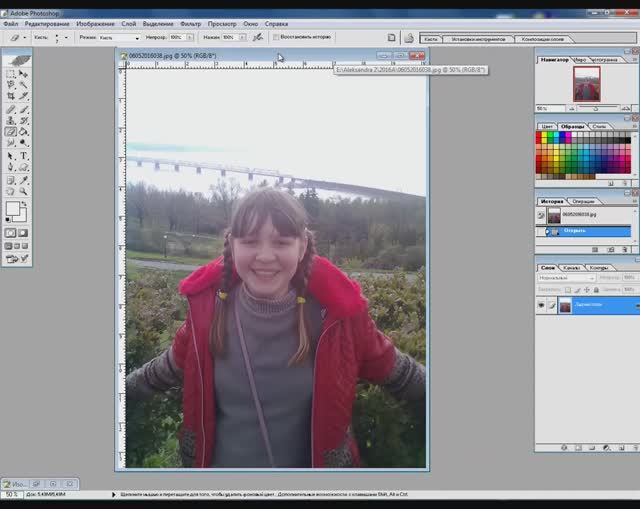The image size is (640, 509).
Task: Switch to Операции actions tab
Action: [x=583, y=202]
